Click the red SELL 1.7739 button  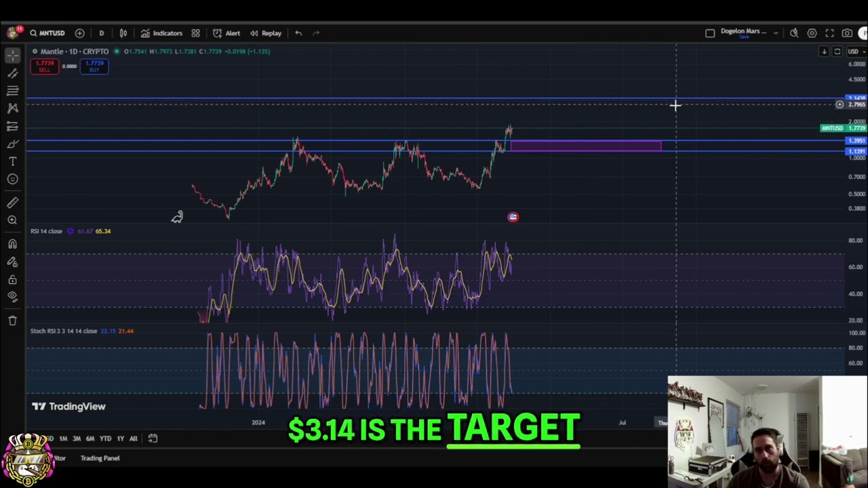point(44,66)
